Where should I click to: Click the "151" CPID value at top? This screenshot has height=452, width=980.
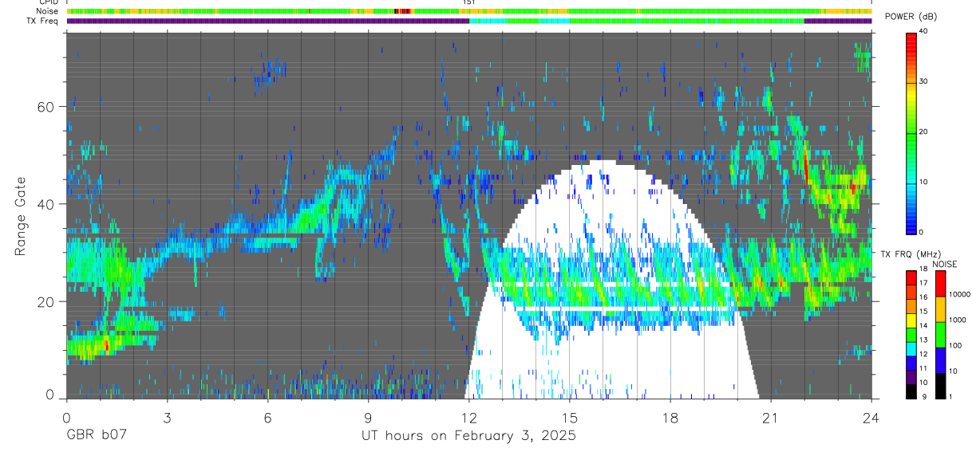click(468, 2)
